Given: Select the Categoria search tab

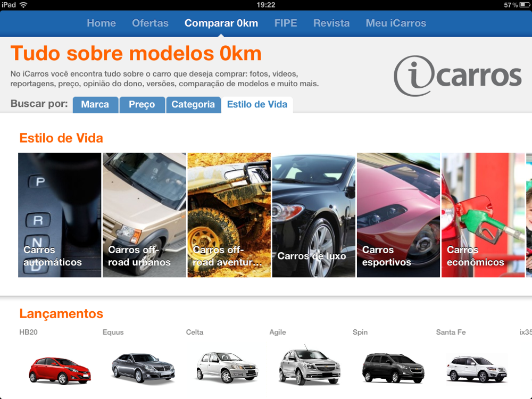Looking at the screenshot, I should [193, 104].
